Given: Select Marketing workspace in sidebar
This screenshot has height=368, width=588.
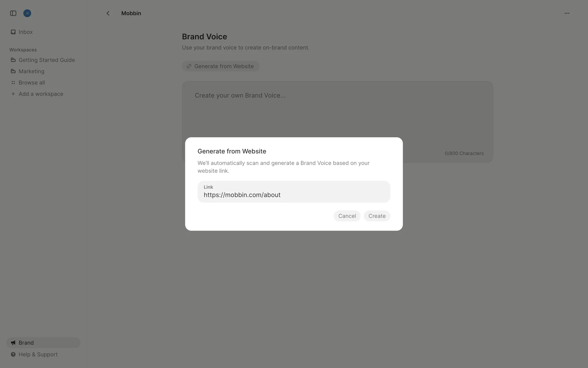Looking at the screenshot, I should tap(32, 71).
